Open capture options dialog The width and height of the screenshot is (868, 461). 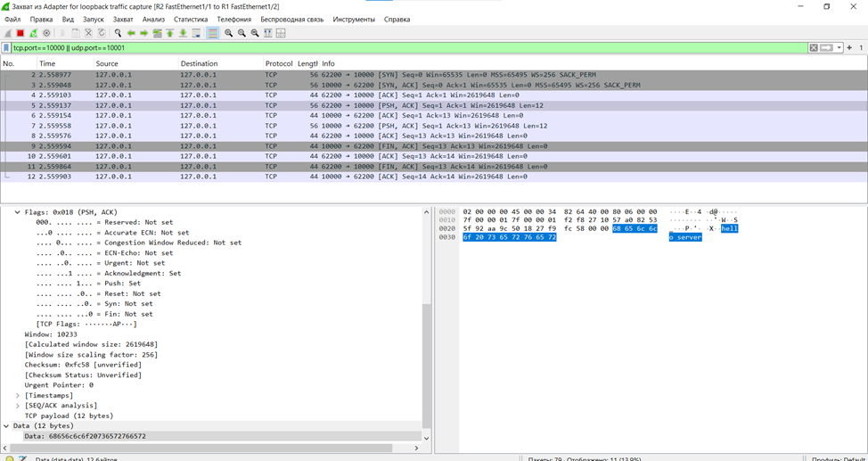click(47, 33)
